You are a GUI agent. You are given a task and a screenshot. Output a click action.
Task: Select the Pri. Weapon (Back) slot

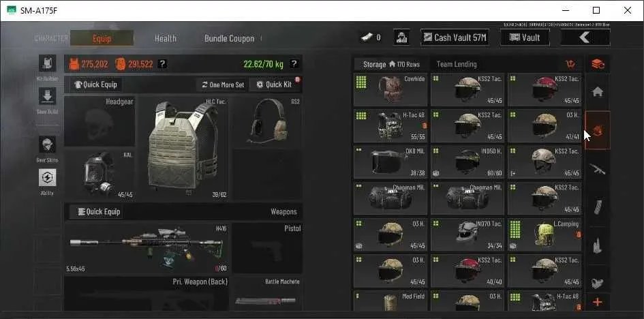(147, 294)
